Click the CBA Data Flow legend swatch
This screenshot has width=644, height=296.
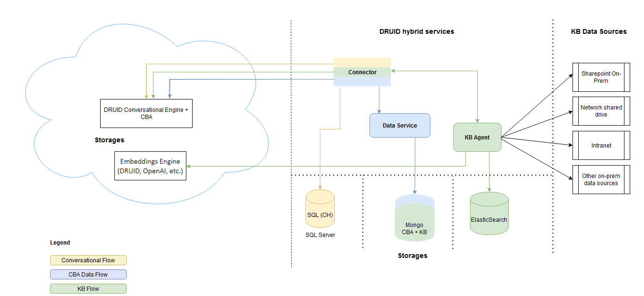pyautogui.click(x=88, y=275)
